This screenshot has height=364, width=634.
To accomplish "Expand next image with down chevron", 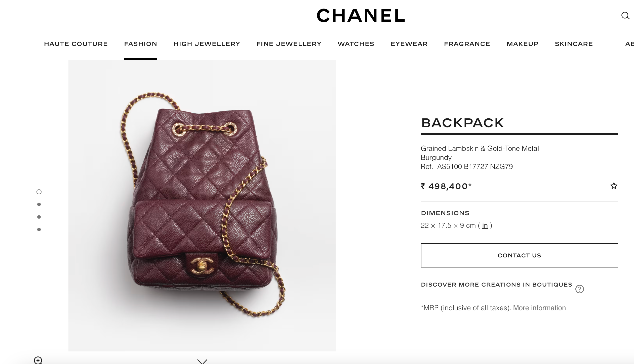I will 202,361.
